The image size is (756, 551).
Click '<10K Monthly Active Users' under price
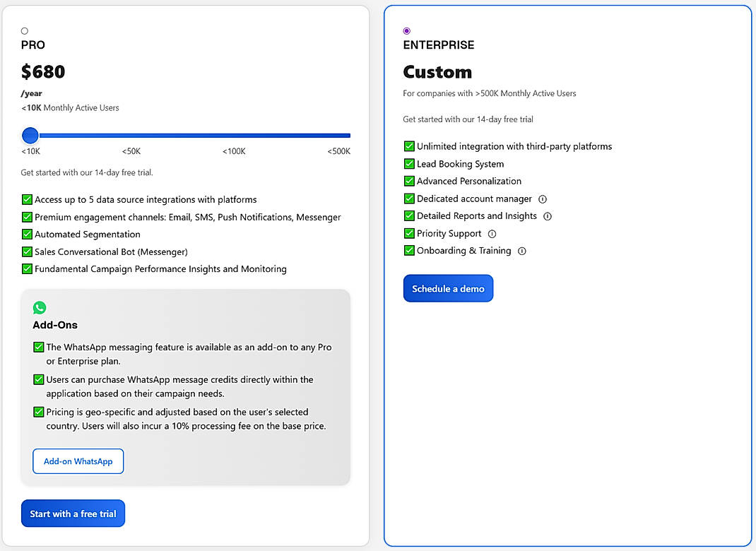click(70, 108)
